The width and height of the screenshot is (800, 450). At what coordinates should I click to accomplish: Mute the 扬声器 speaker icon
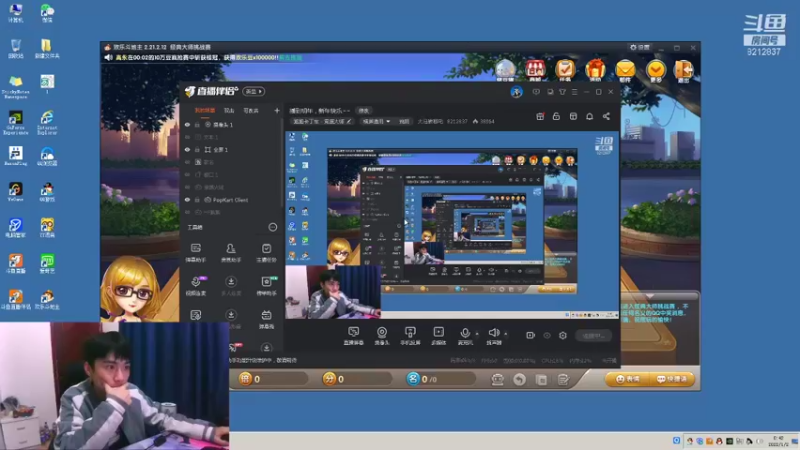(493, 334)
